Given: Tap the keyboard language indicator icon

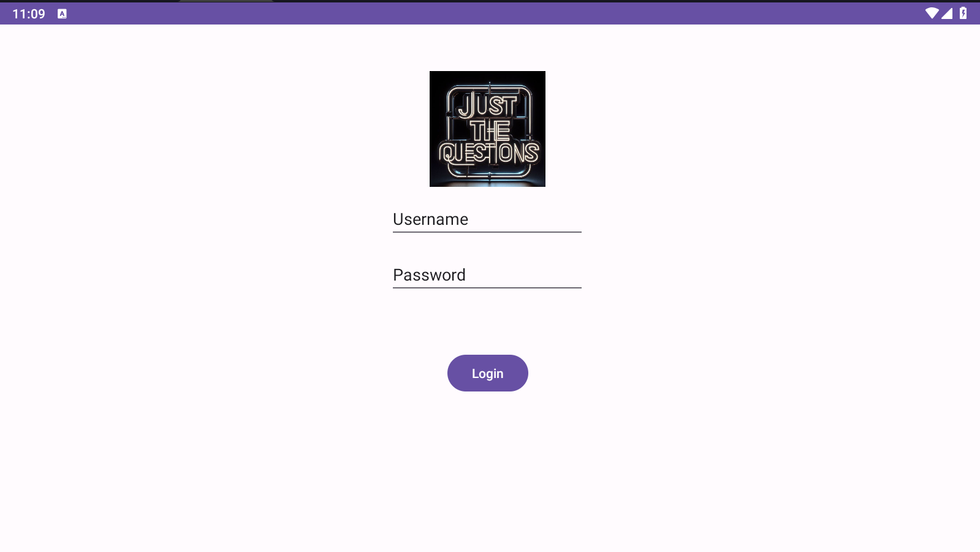Looking at the screenshot, I should (x=62, y=13).
